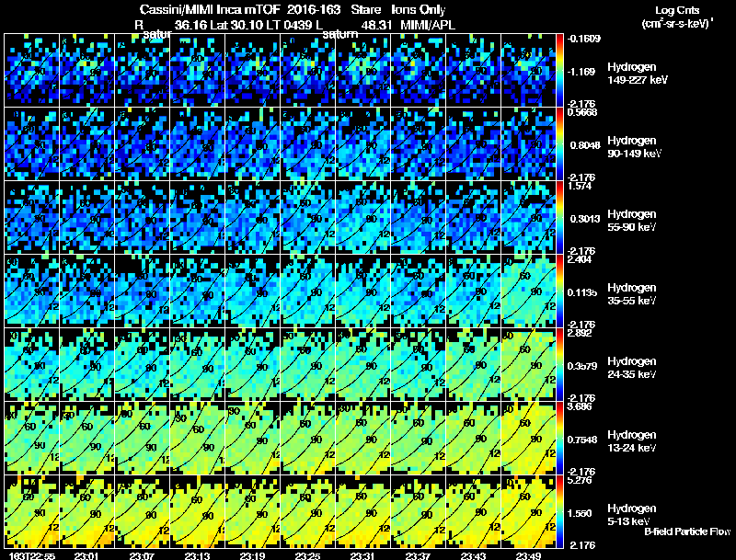Click the 'B-field Particle Flow' caption
Viewport: 736px width, 560px height.
pos(687,531)
